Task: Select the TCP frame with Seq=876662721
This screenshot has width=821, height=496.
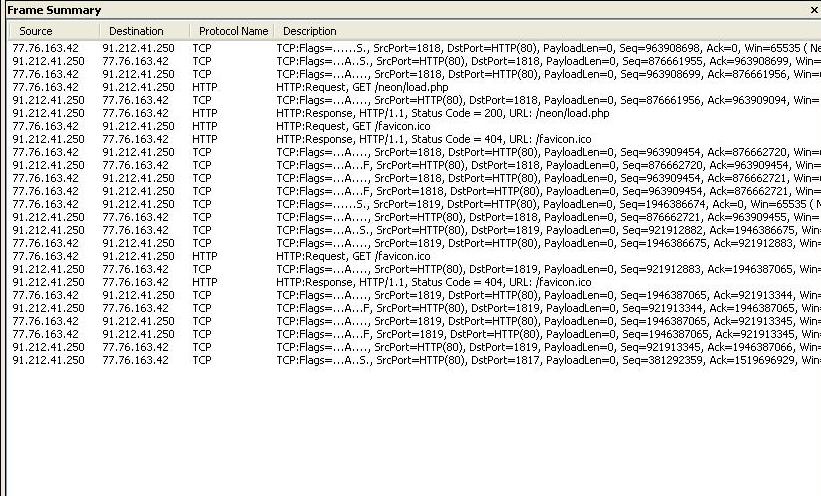Action: point(450,217)
